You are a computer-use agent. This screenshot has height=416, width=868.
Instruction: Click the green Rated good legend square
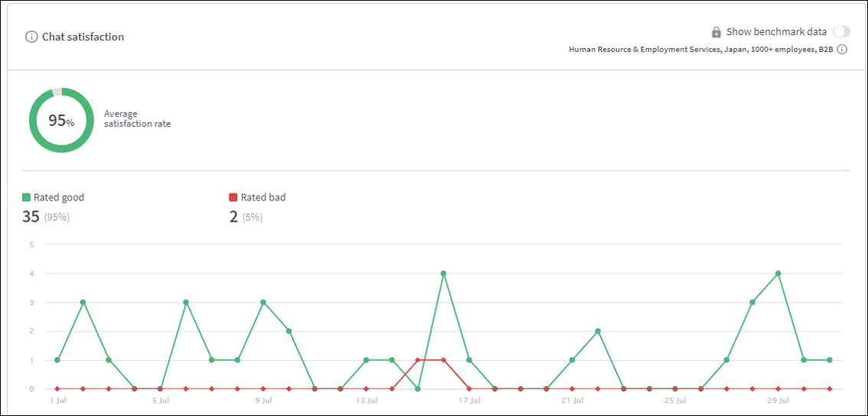click(x=27, y=197)
